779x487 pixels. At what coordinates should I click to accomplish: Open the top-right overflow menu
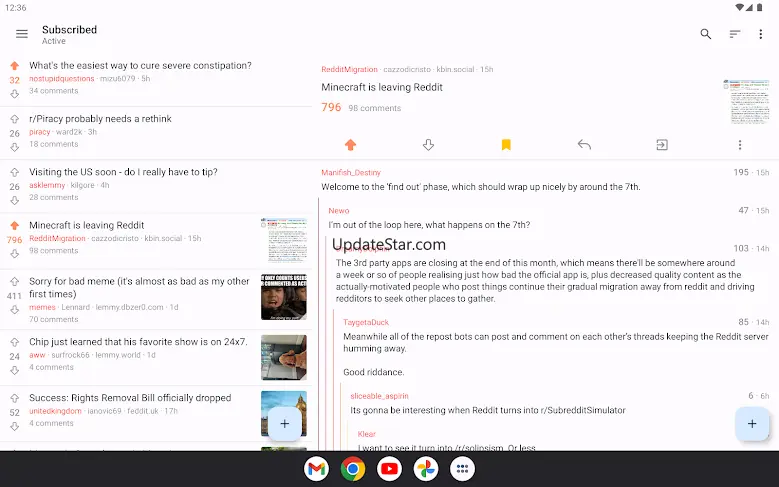pos(761,34)
